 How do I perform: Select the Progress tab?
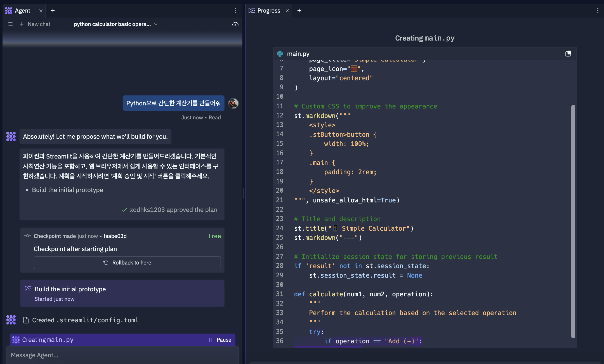click(268, 11)
